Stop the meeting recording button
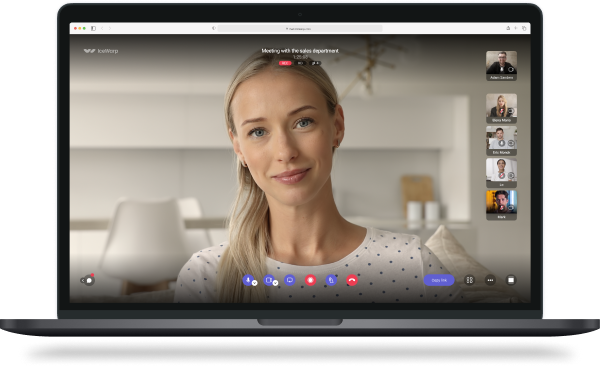Image resolution: width=600 pixels, height=367 pixels. coord(310,280)
